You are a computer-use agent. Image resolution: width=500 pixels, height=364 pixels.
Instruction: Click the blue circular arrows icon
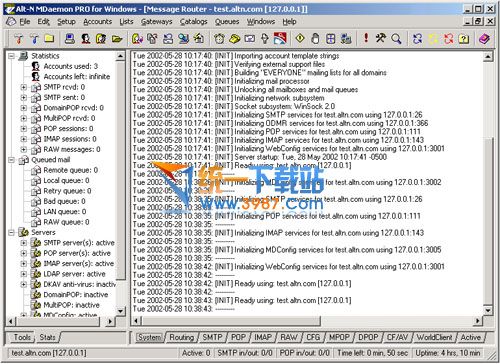[x=417, y=39]
